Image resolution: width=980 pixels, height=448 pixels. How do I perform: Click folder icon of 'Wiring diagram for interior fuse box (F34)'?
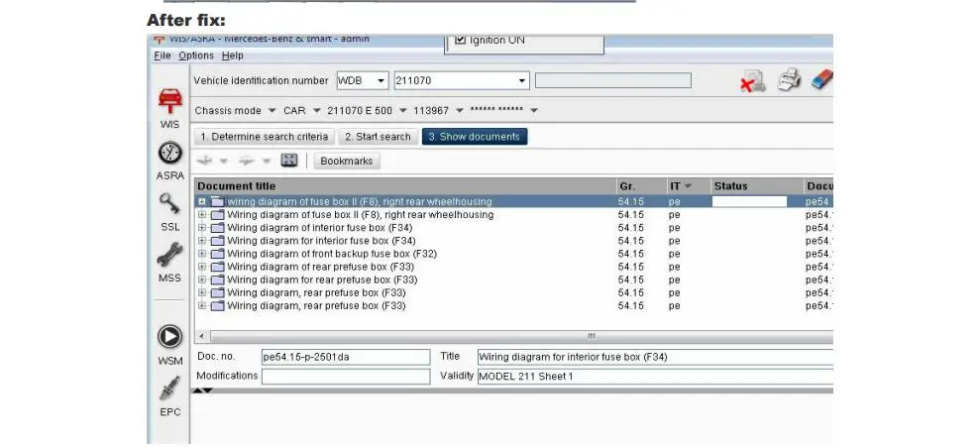(x=217, y=241)
